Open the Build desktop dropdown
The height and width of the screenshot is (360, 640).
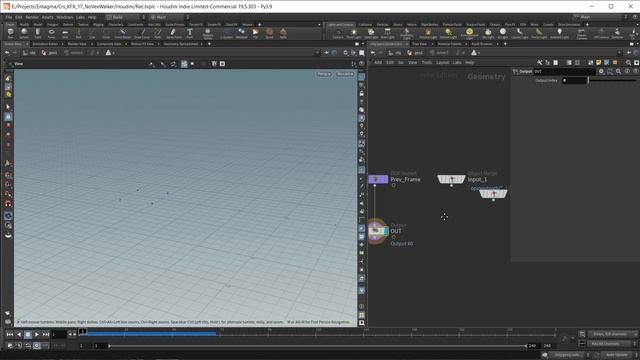[122, 17]
